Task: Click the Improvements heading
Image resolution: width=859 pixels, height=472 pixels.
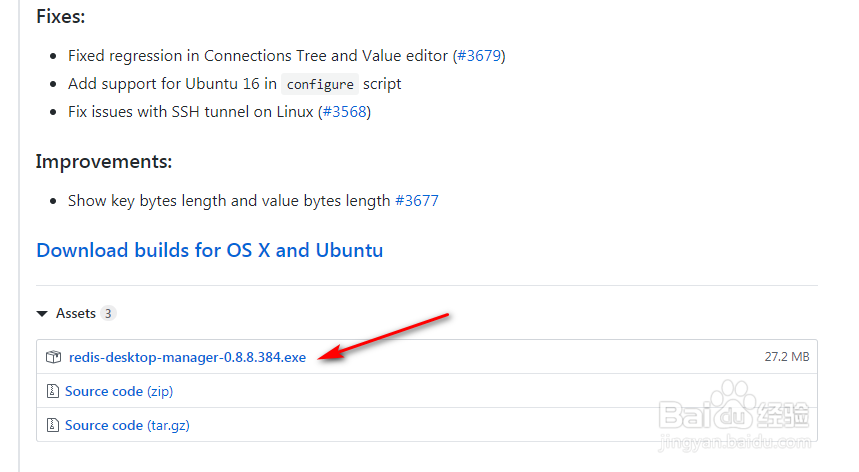Action: pyautogui.click(x=103, y=161)
